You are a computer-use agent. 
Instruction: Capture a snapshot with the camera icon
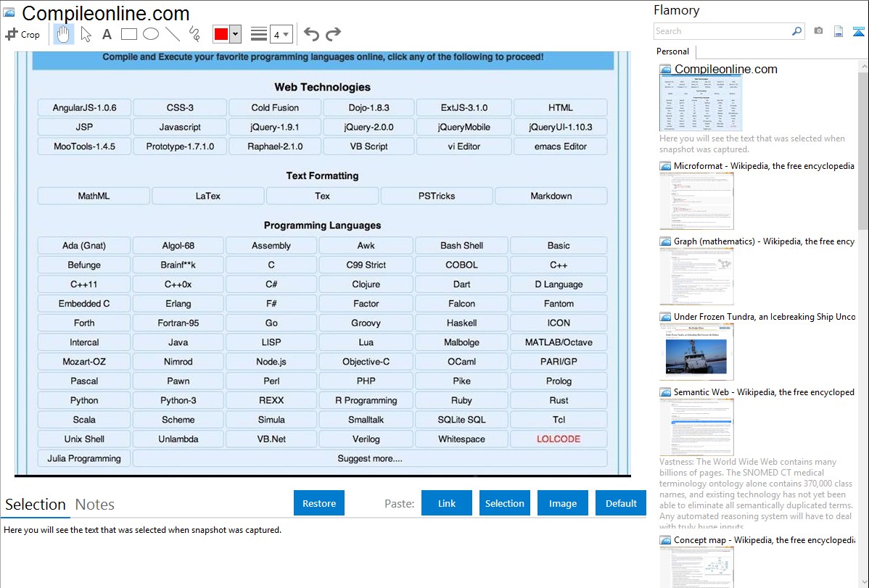818,31
